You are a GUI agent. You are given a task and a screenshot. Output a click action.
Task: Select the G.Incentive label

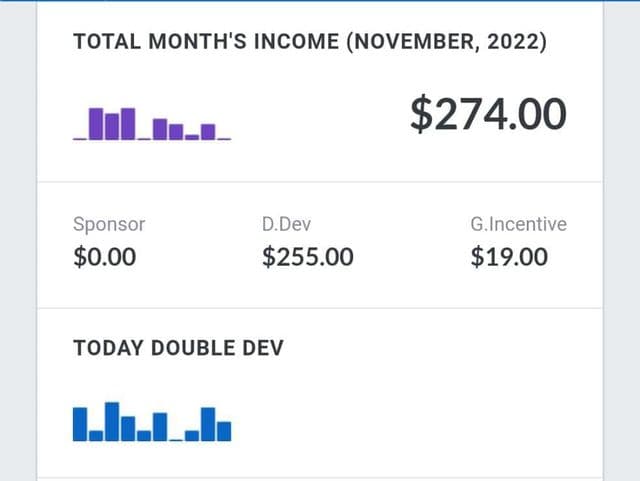tap(518, 224)
